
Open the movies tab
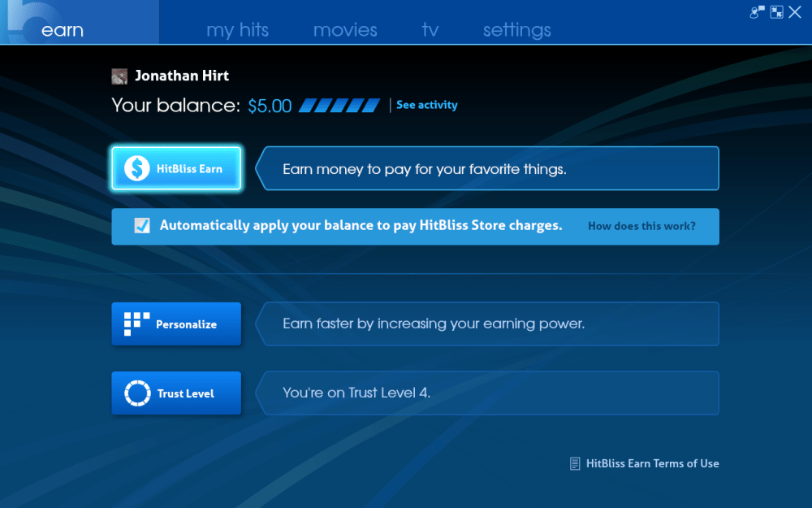(x=345, y=30)
